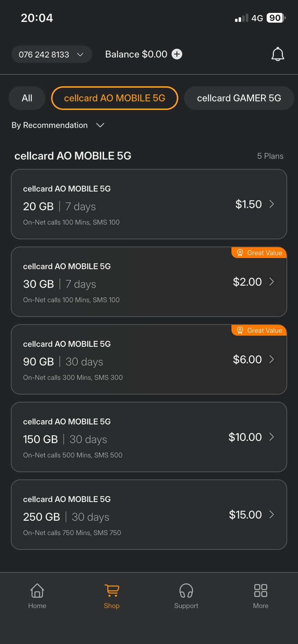Open the More grid icon
Screen dimensions: 298x644
pos(261,590)
